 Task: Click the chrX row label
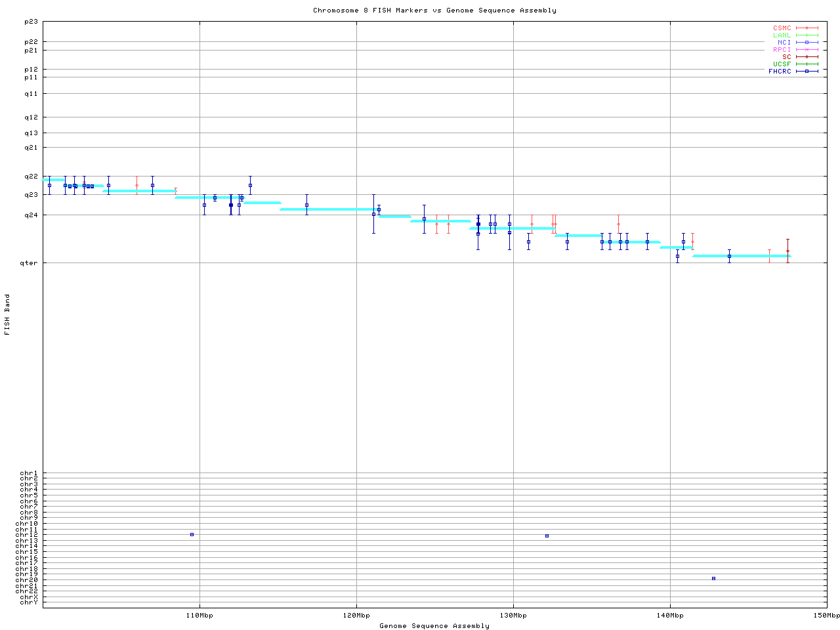tap(28, 597)
